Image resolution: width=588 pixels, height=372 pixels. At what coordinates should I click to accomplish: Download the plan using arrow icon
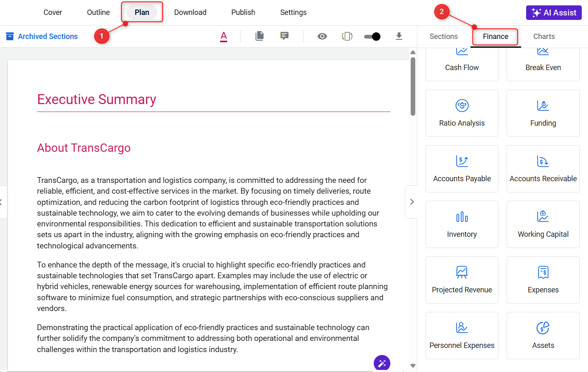coord(399,36)
